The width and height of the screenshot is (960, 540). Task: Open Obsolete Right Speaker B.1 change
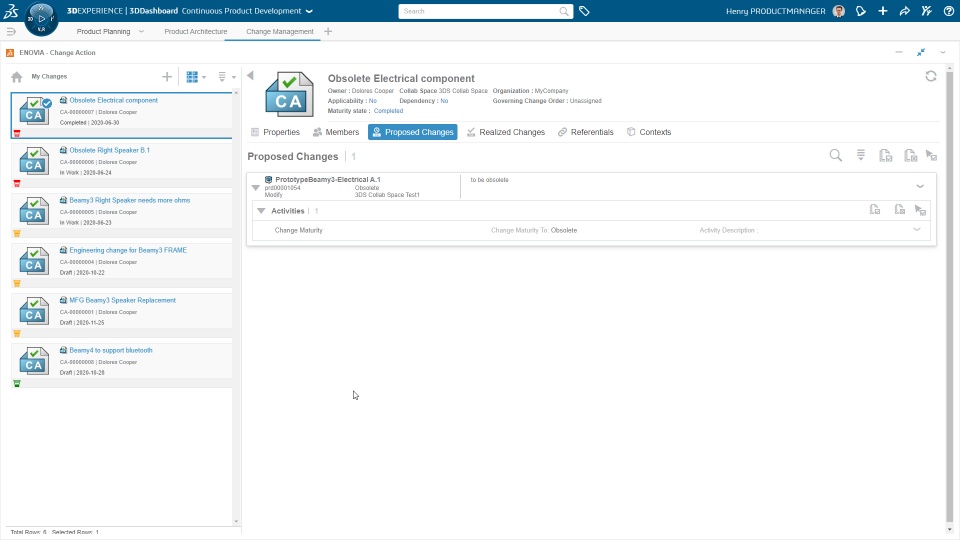109,150
